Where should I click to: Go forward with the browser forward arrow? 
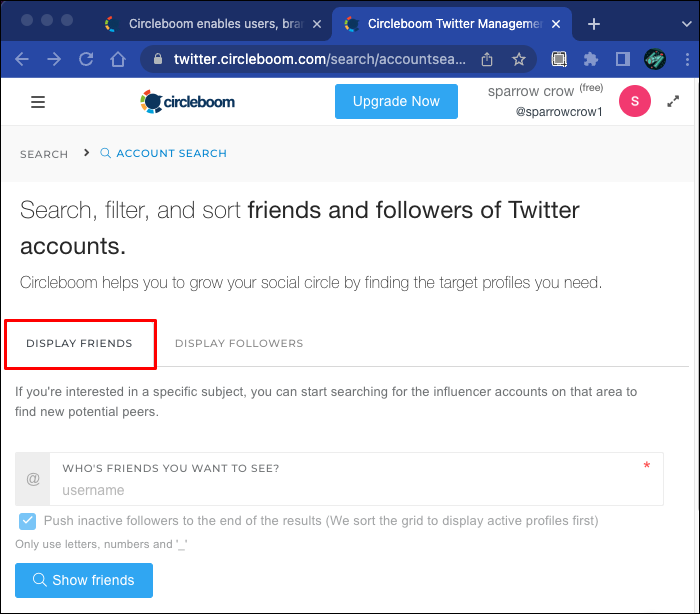point(54,59)
